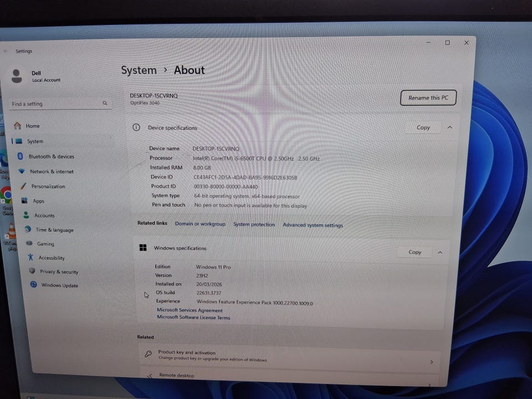Copy the device specifications

(423, 127)
